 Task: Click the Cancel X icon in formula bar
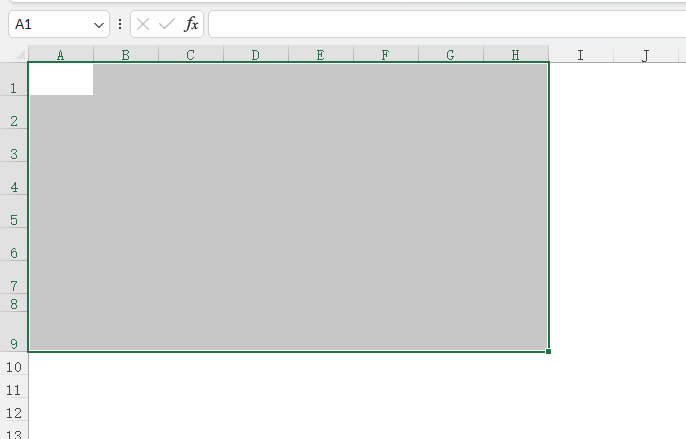click(143, 24)
